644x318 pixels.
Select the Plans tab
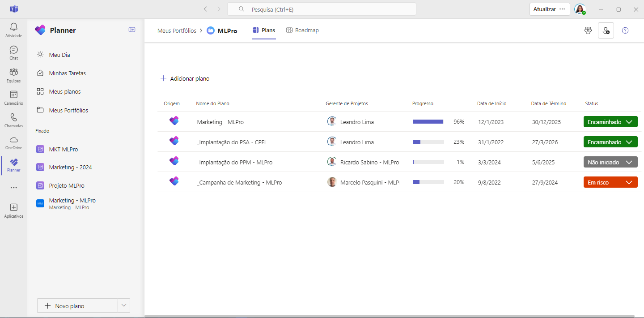(264, 30)
